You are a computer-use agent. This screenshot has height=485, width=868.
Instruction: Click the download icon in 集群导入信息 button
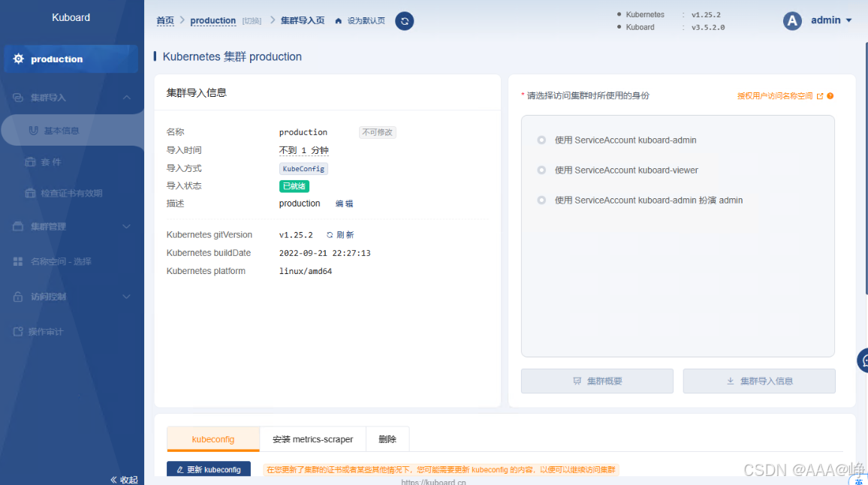pyautogui.click(x=730, y=381)
